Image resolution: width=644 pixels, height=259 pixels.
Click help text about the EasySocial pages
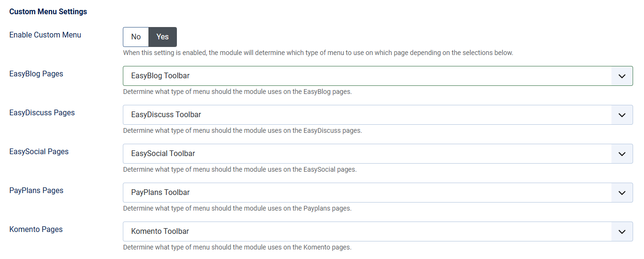(240, 169)
